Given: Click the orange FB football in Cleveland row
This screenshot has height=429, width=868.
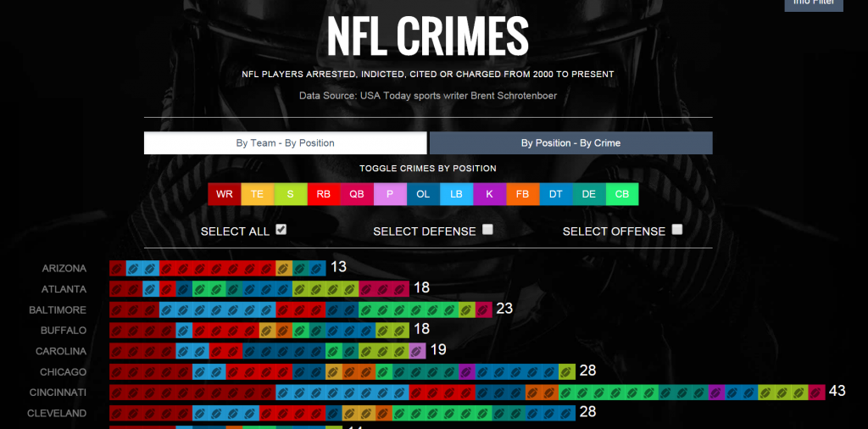Looking at the screenshot, I should (384, 414).
